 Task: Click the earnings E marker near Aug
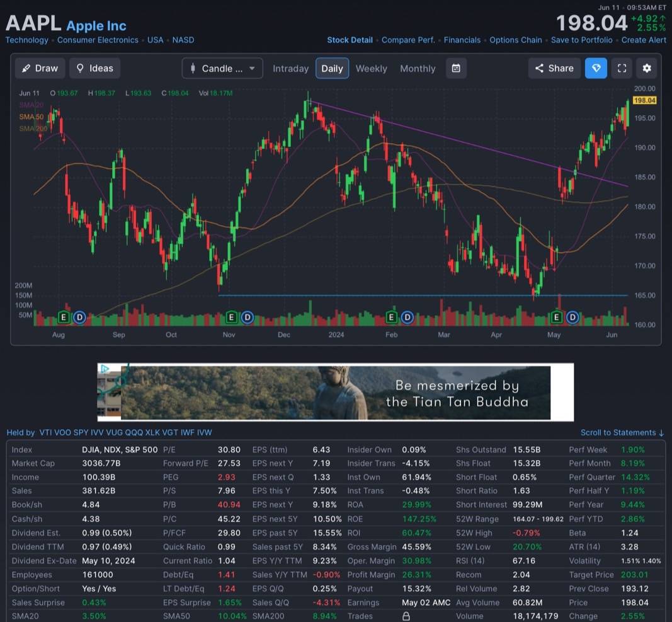(64, 318)
